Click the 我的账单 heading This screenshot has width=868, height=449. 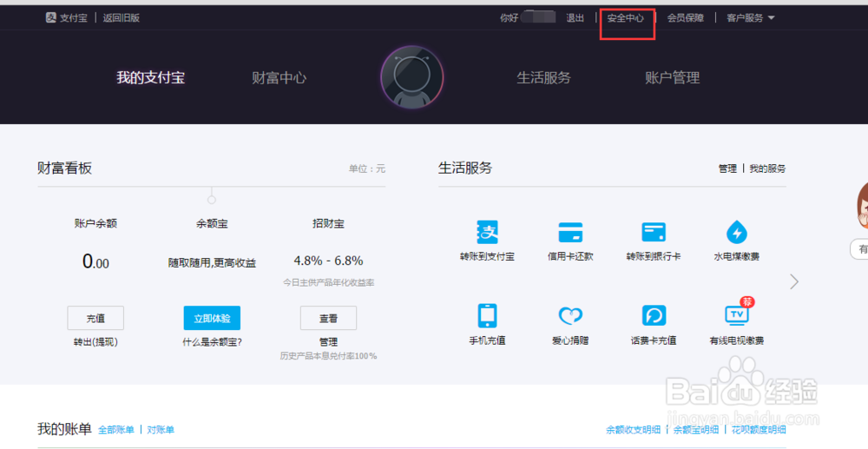(x=64, y=429)
